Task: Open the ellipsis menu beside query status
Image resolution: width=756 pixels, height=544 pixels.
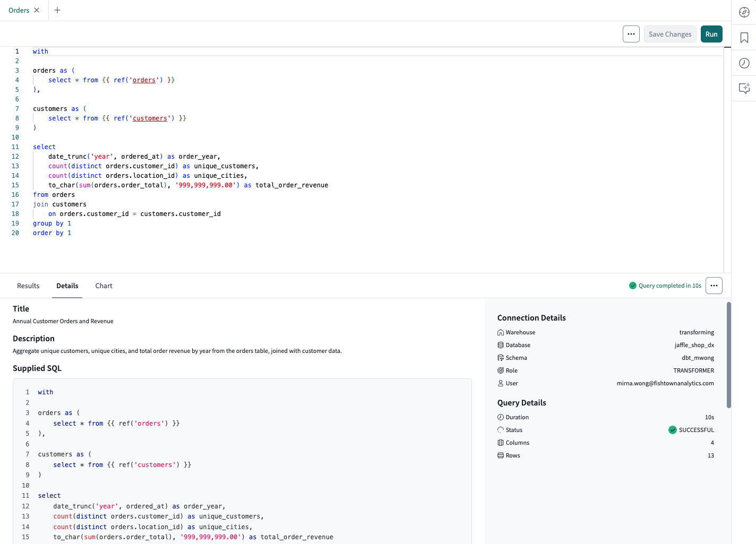Action: tap(714, 285)
